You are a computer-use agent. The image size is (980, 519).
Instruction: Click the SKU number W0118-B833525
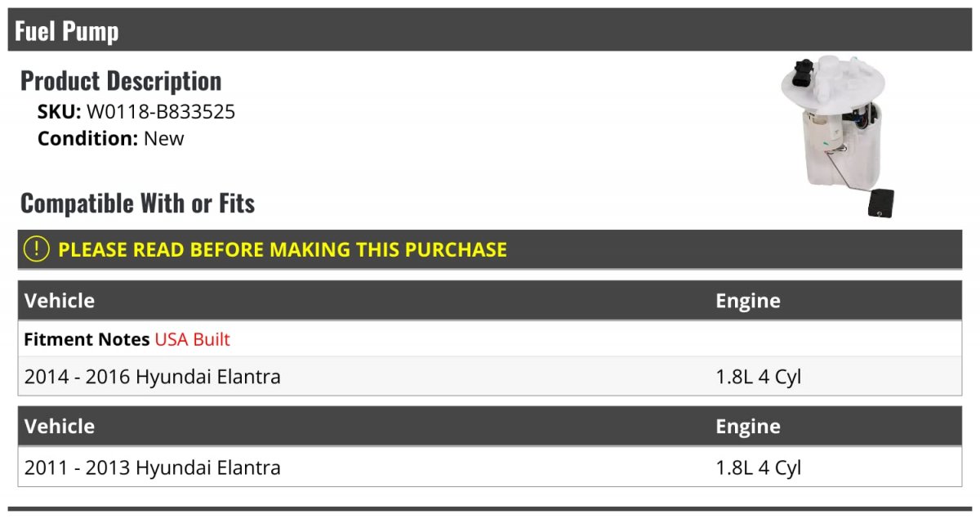pos(161,112)
